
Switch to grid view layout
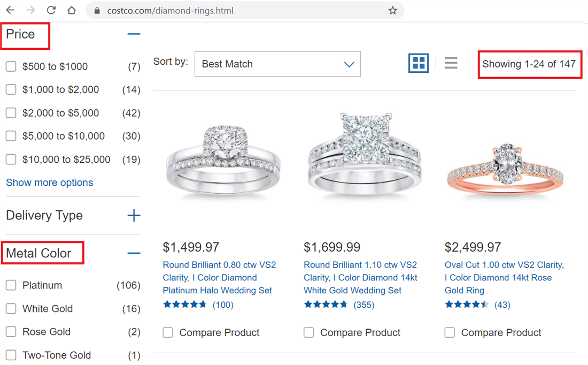(x=419, y=63)
